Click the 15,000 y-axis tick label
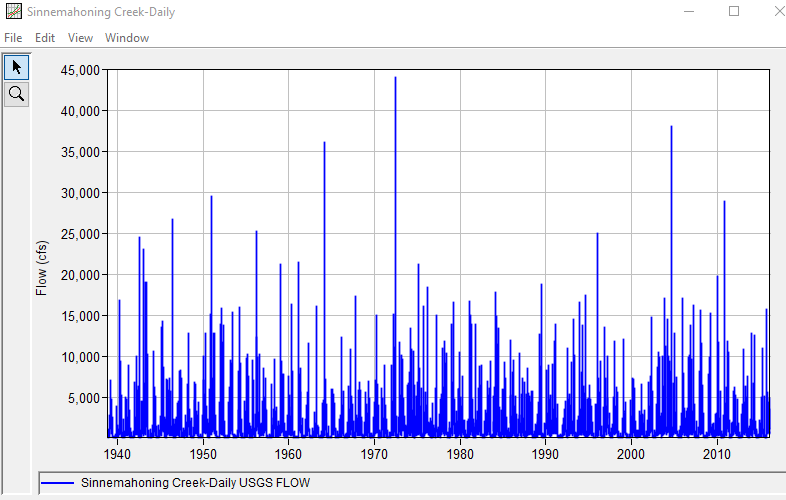The image size is (786, 500). (80, 316)
